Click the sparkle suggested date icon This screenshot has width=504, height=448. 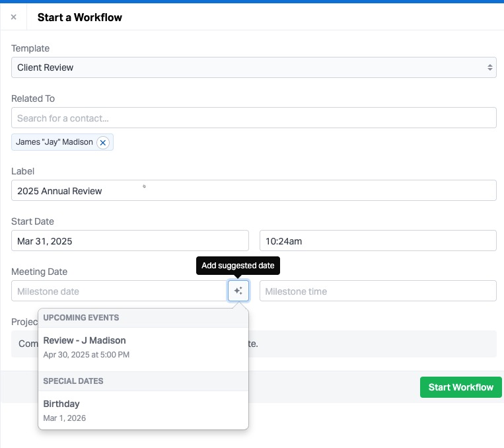[238, 291]
